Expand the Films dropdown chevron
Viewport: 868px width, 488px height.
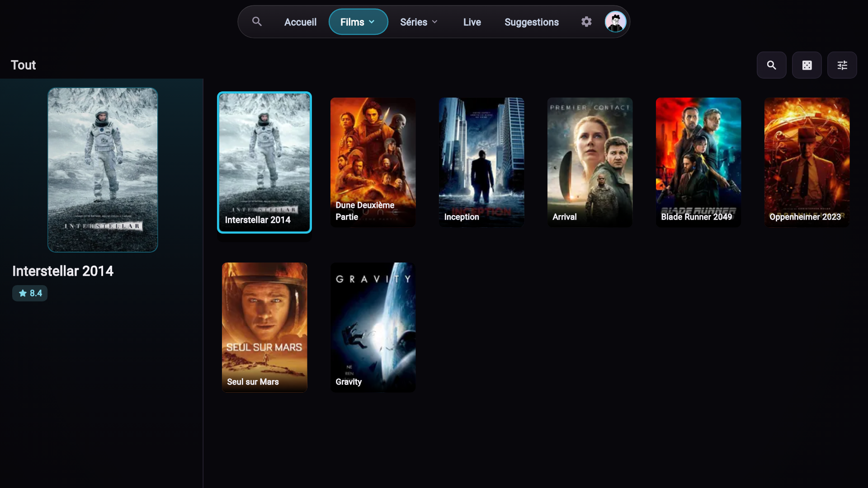coord(372,22)
